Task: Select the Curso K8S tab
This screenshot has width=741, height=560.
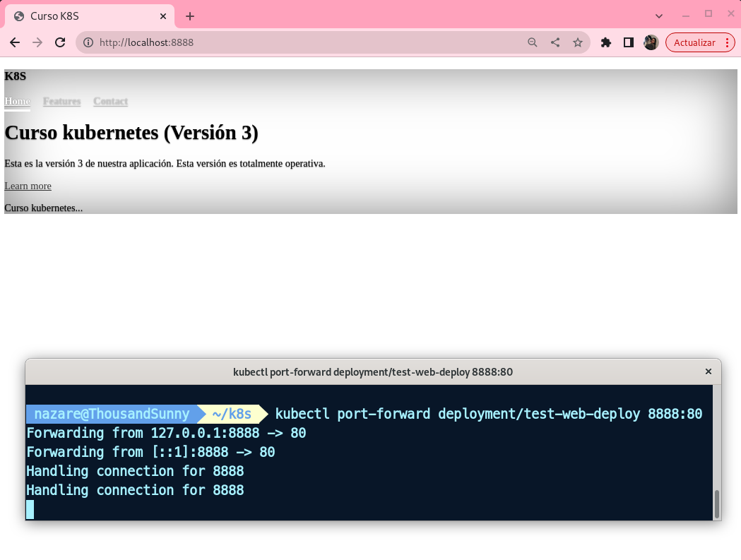Action: click(x=85, y=16)
